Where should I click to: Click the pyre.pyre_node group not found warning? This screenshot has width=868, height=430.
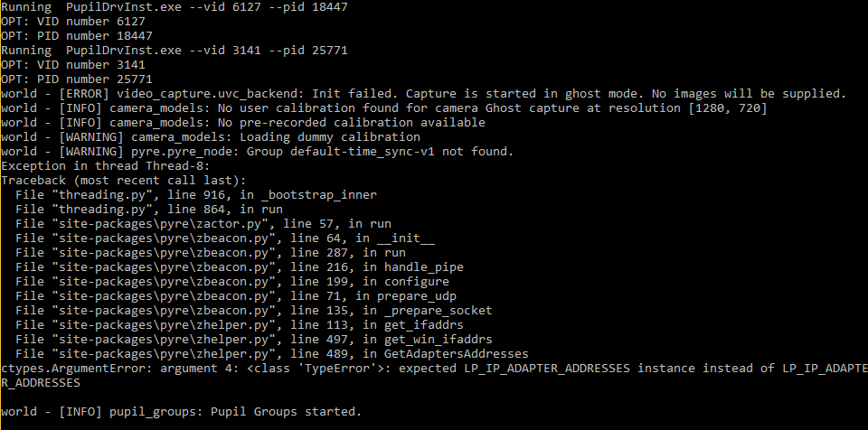pyautogui.click(x=258, y=151)
